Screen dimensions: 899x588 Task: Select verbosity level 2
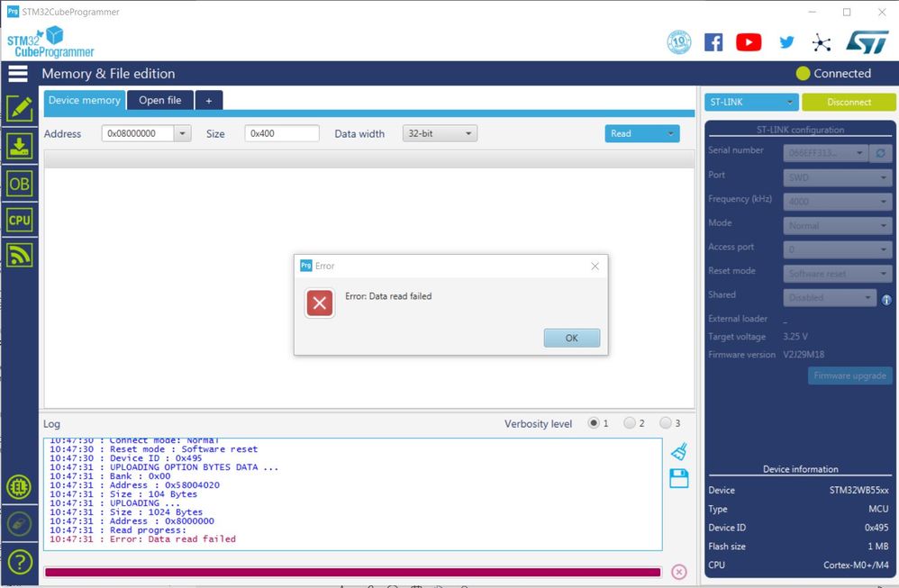pos(630,423)
